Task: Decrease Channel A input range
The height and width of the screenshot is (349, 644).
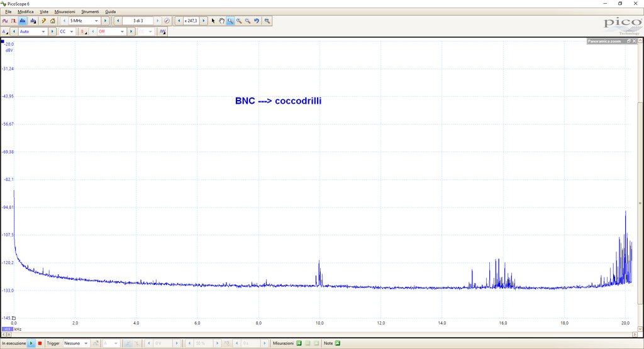Action: click(x=14, y=31)
